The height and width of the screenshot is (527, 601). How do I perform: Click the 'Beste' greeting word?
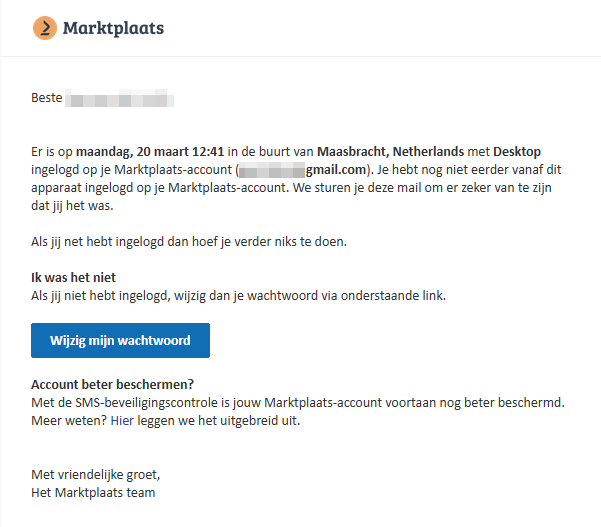tap(47, 100)
